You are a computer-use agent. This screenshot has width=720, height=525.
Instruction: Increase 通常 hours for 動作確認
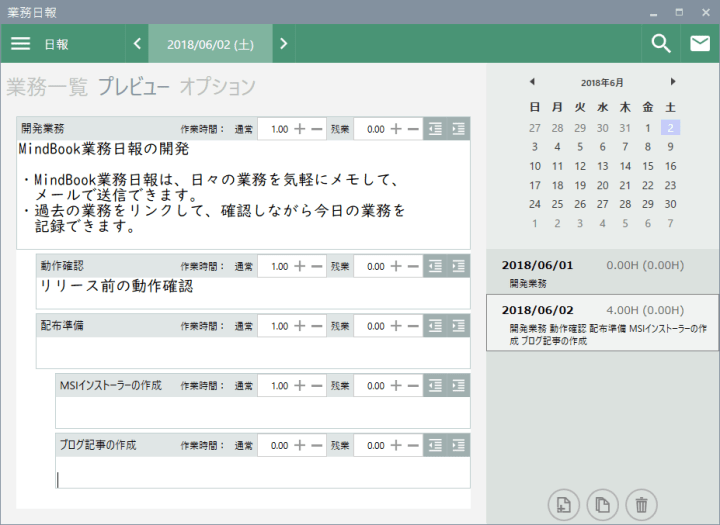click(299, 266)
